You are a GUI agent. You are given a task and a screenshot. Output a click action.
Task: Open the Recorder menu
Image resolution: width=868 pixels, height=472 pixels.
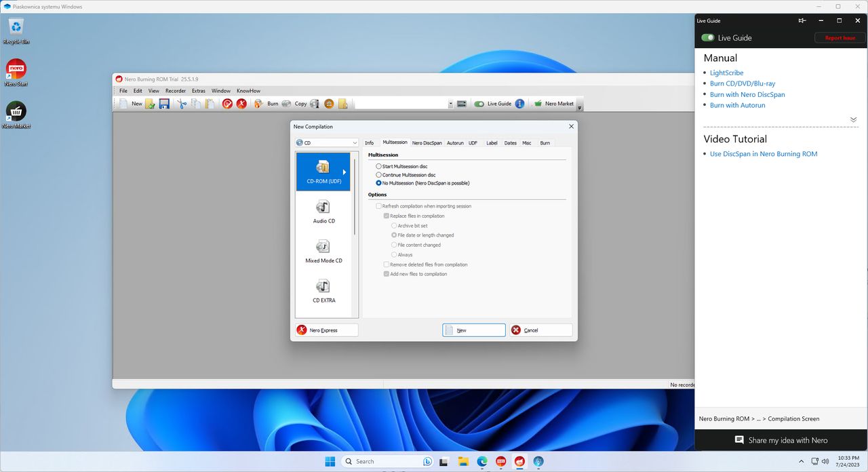[176, 90]
